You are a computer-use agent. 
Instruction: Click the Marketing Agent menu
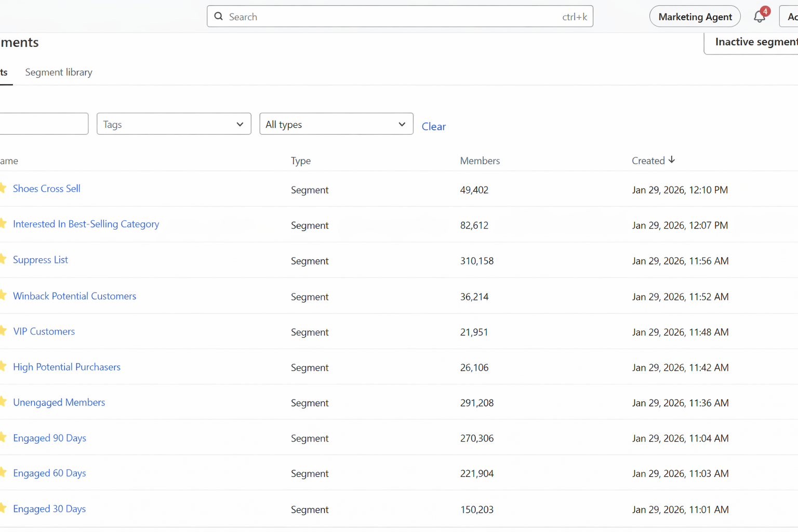coord(695,16)
